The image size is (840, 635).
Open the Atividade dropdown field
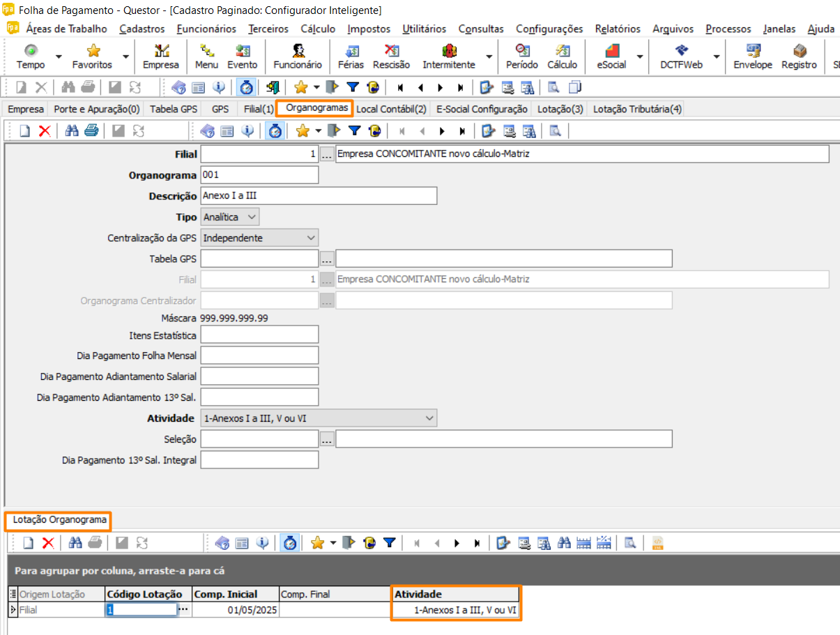click(x=319, y=418)
